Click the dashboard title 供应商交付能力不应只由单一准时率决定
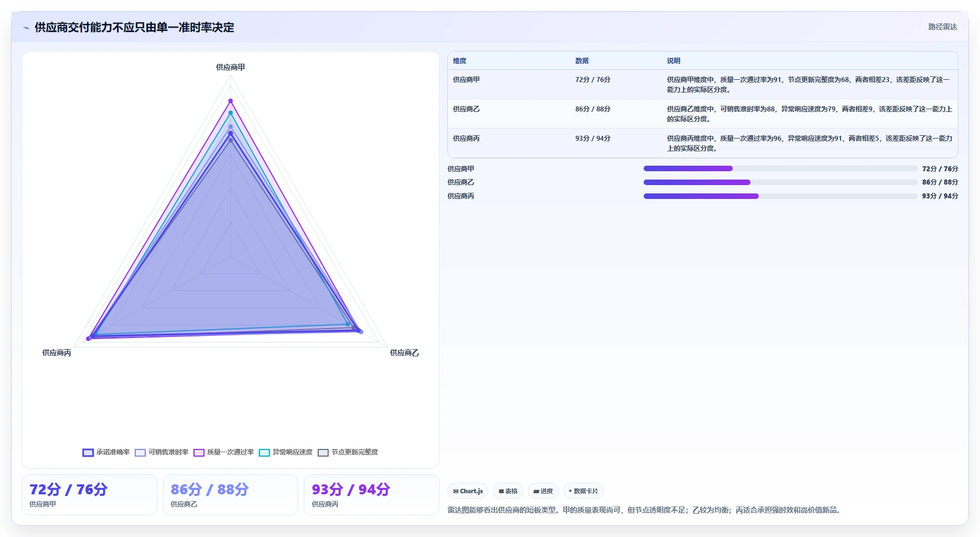980x537 pixels. (134, 28)
